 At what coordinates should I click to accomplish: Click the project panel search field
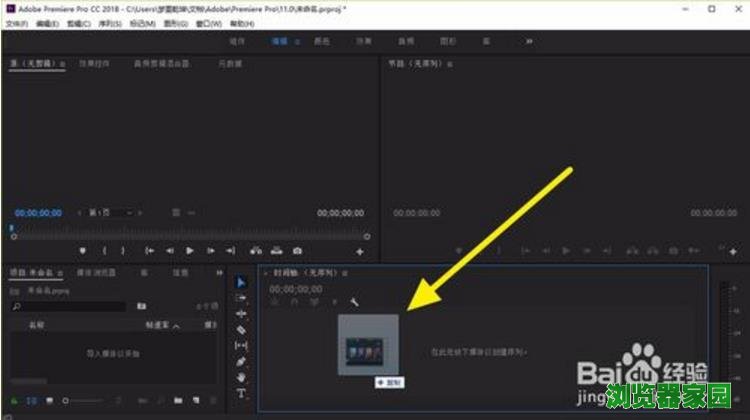(x=70, y=307)
